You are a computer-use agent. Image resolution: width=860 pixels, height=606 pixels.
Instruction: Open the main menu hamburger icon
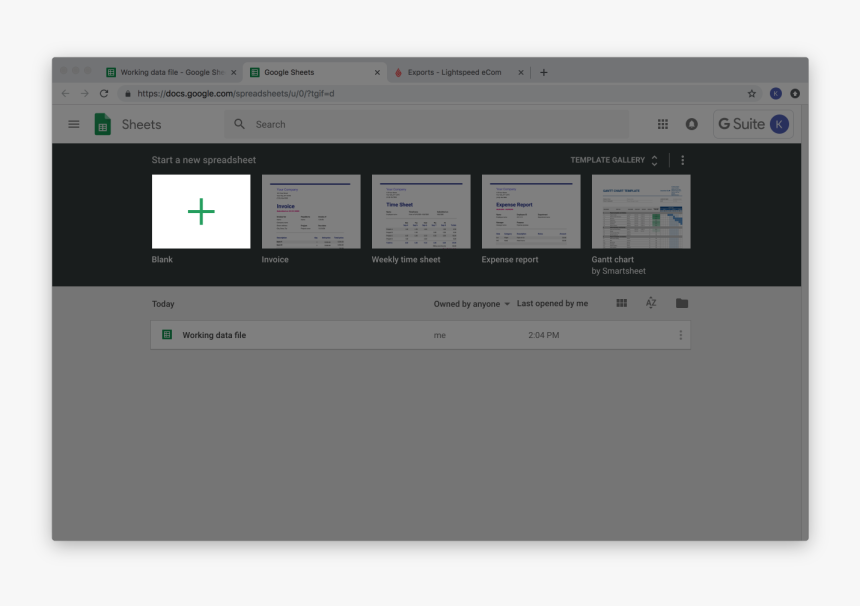pos(73,124)
